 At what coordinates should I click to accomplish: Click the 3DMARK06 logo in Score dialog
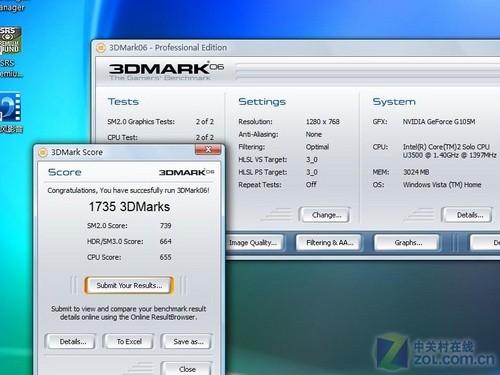coord(186,172)
